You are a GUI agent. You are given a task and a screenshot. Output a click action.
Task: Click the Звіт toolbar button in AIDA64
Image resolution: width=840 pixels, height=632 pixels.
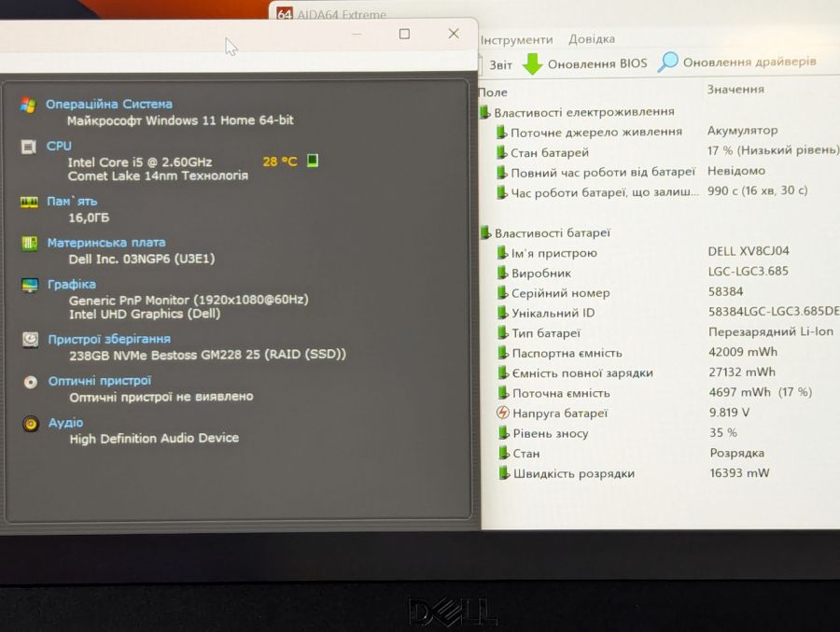pyautogui.click(x=500, y=64)
